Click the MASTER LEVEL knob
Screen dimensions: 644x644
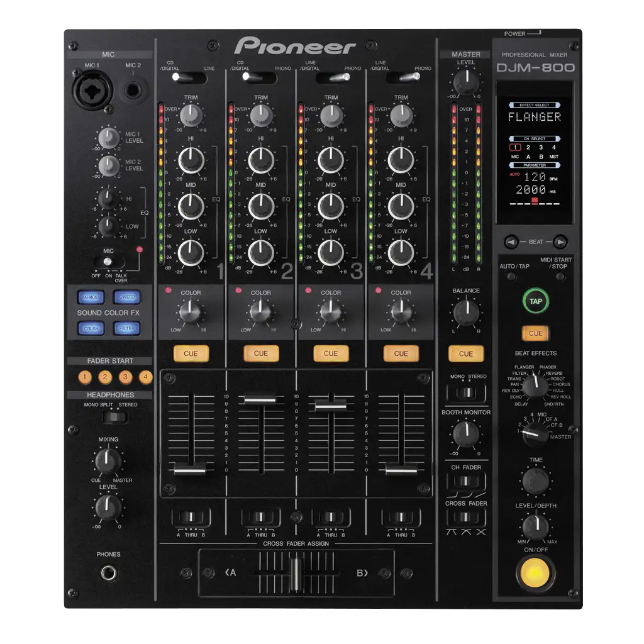click(x=466, y=82)
